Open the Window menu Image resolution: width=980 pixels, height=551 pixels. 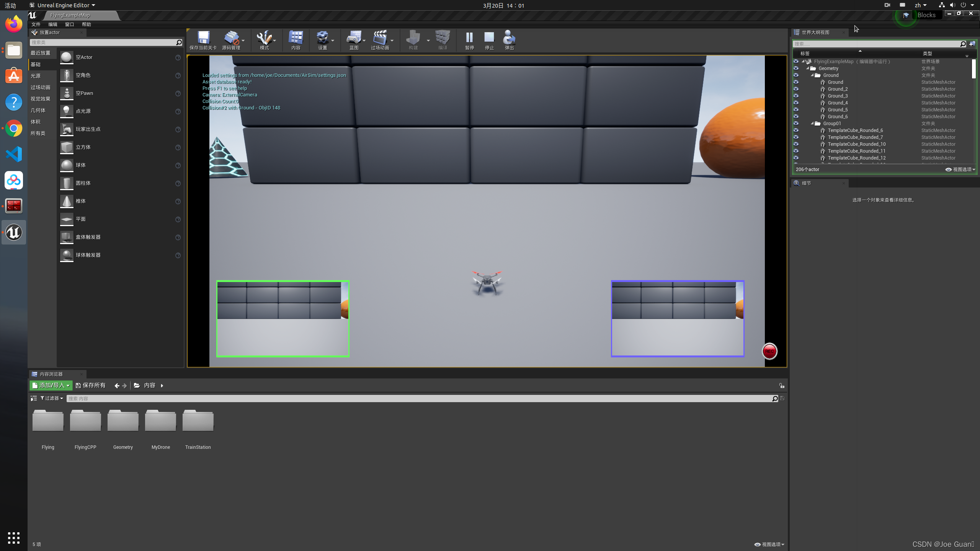pyautogui.click(x=69, y=24)
